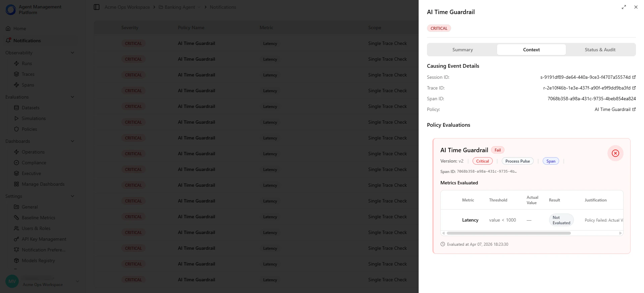Click the Traces layers icon
The height and width of the screenshot is (293, 644).
click(16, 74)
